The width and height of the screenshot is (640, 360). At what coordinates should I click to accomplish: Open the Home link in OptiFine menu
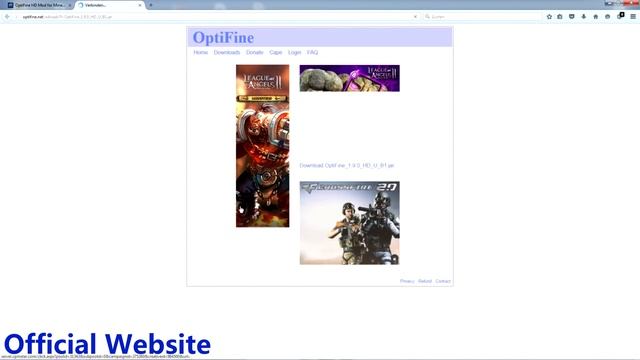[200, 53]
